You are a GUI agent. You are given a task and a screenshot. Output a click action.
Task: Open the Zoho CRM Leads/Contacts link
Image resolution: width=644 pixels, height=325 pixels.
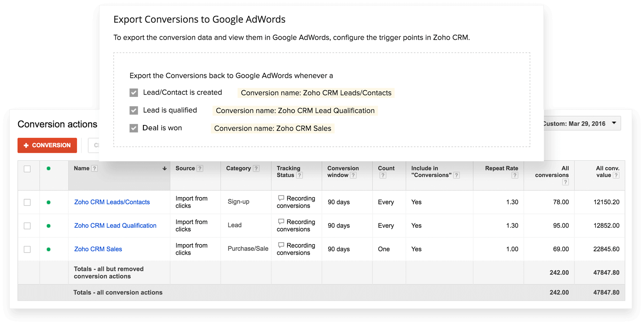tap(112, 202)
